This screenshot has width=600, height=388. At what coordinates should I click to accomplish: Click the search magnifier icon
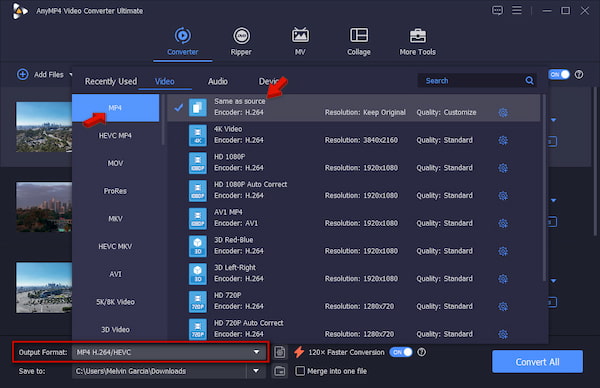(529, 80)
